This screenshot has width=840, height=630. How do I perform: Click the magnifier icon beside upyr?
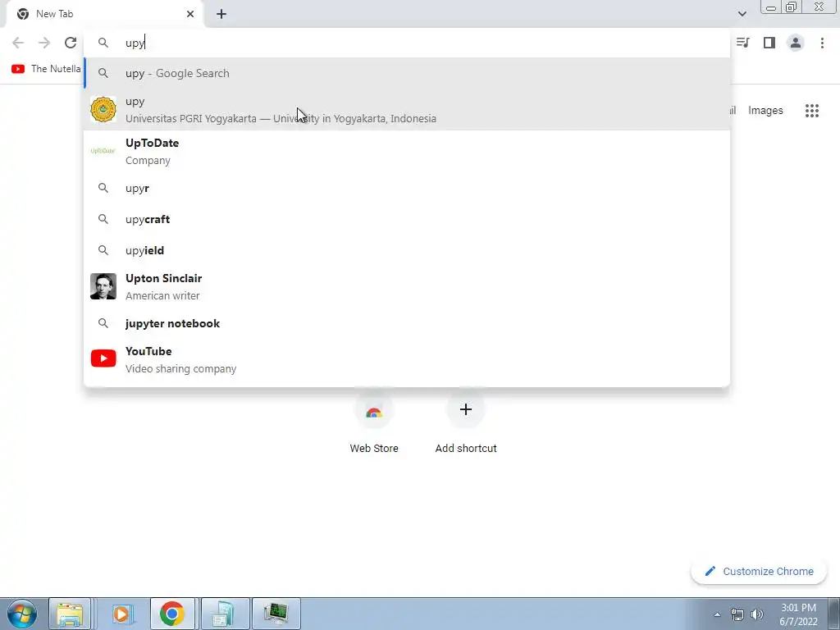(x=103, y=188)
